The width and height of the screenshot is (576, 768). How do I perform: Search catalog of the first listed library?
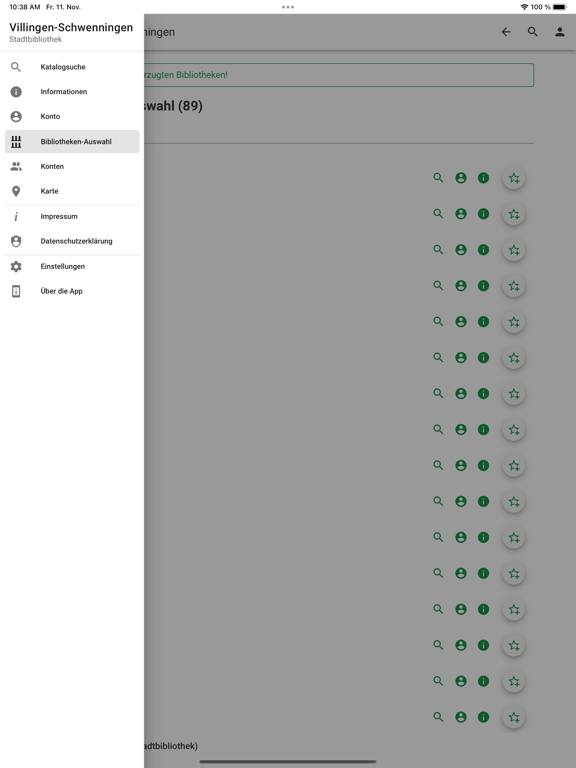point(438,178)
